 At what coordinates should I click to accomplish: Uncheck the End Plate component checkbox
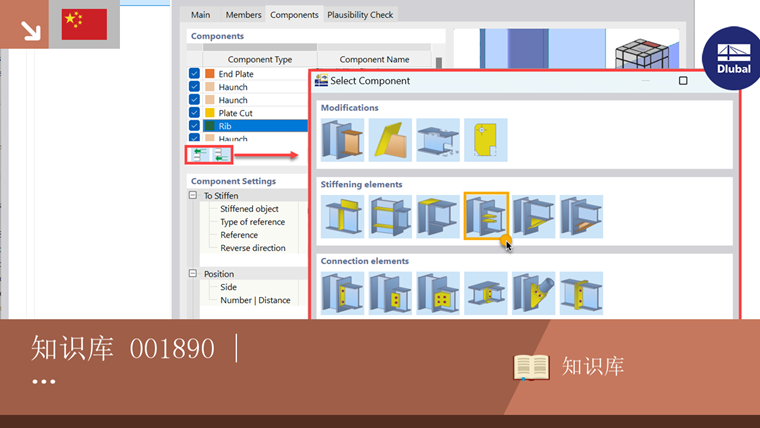tap(194, 73)
